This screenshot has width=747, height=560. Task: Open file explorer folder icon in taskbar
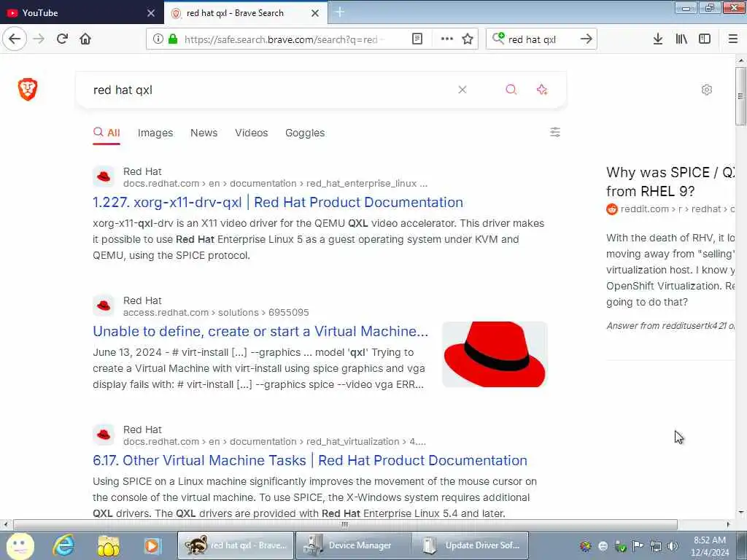click(108, 545)
